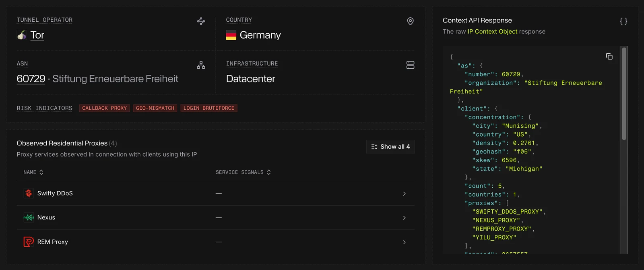Expand the REM Proxy row chevron

[404, 242]
